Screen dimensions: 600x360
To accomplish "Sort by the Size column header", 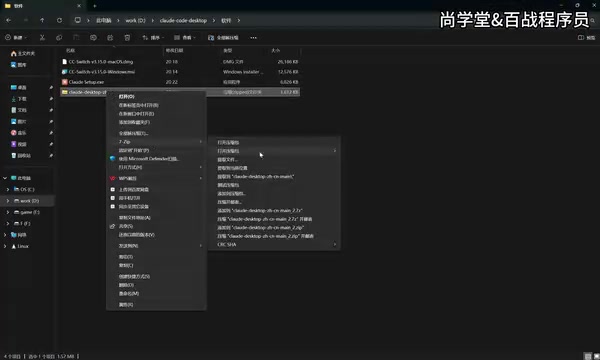I will tap(276, 50).
